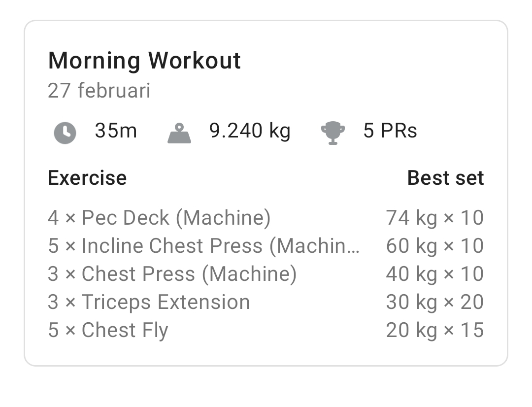
Task: Click the 60 kg × 10 best set
Action: click(x=434, y=246)
